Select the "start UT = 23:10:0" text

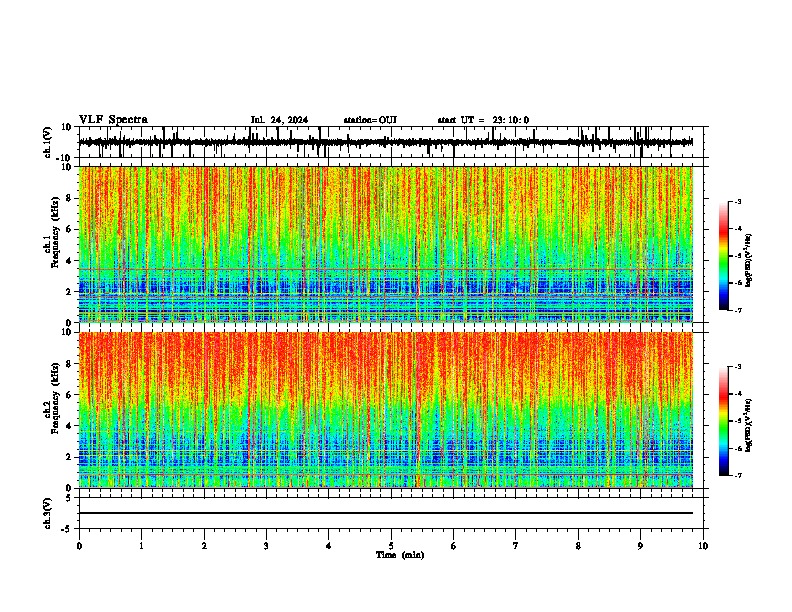coord(483,120)
